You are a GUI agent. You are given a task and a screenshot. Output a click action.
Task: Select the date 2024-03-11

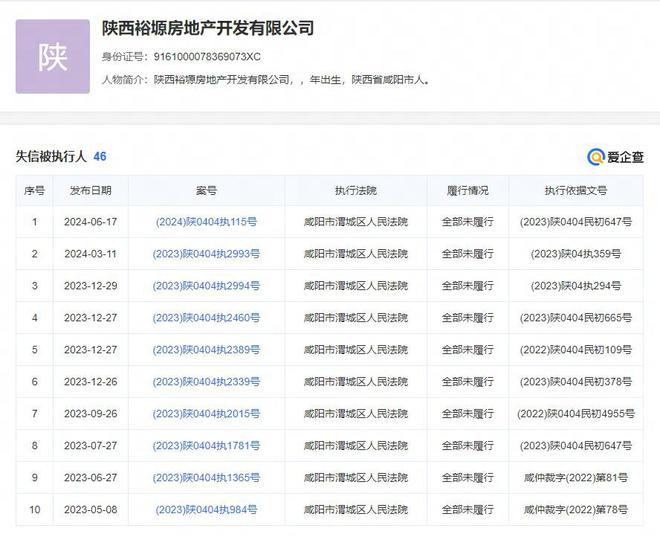click(90, 254)
